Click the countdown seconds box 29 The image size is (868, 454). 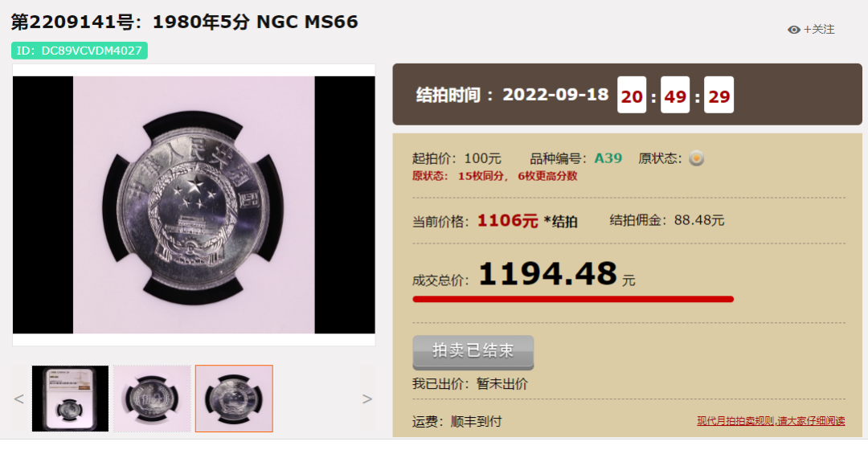point(719,96)
